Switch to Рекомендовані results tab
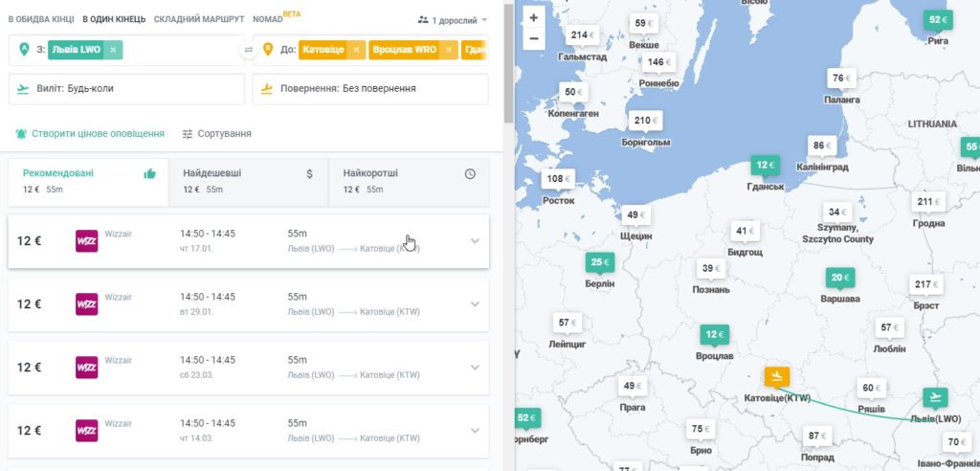The height and width of the screenshot is (471, 980). click(x=88, y=182)
